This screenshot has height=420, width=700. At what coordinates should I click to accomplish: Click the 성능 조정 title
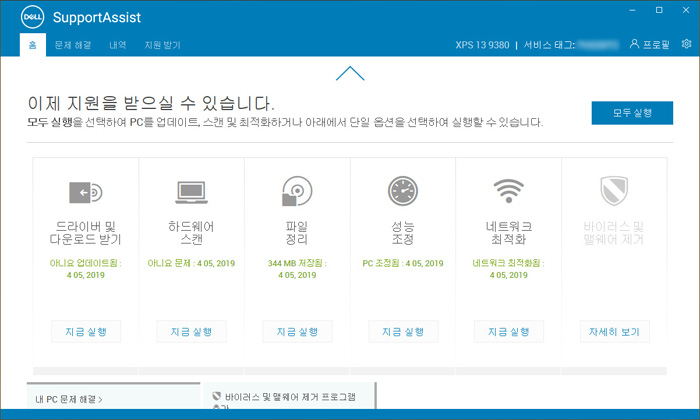[x=403, y=233]
